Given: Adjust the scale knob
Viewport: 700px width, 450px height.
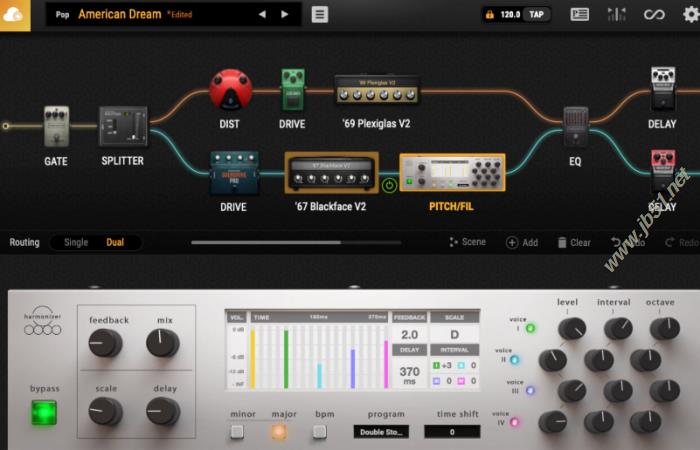Looking at the screenshot, I should coord(105,411).
